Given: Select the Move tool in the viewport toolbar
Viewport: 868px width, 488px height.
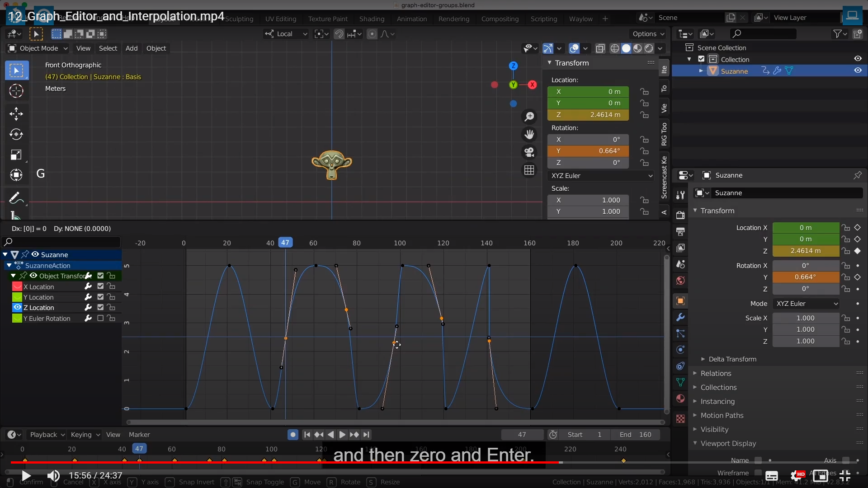Looking at the screenshot, I should pos(16,113).
